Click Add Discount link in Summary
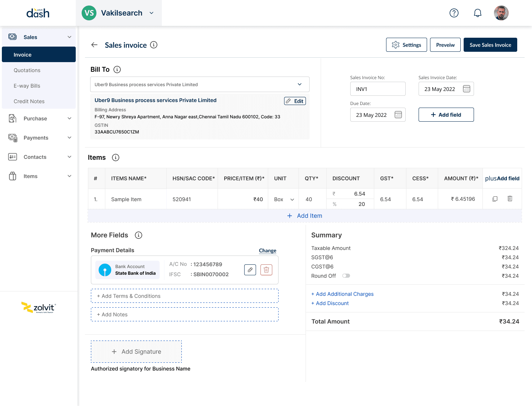Screen dimensions: 532x406 330,303
